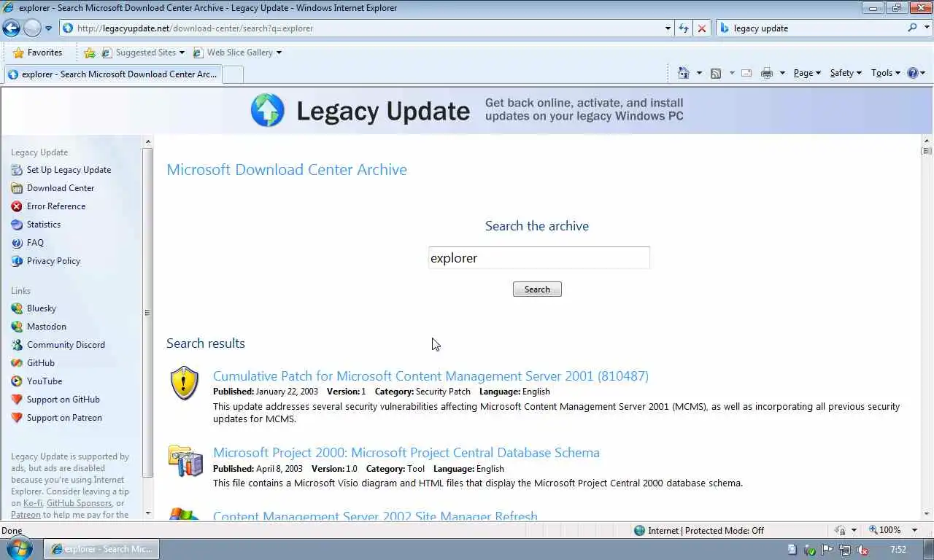Click the Internet Protected Mode status zone
The height and width of the screenshot is (560, 934).
[x=698, y=531]
